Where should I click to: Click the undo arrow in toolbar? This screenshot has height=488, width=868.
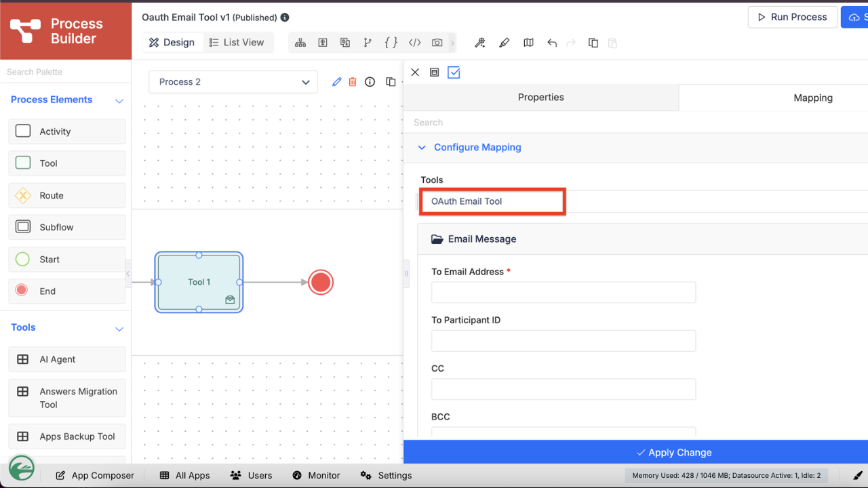click(552, 43)
